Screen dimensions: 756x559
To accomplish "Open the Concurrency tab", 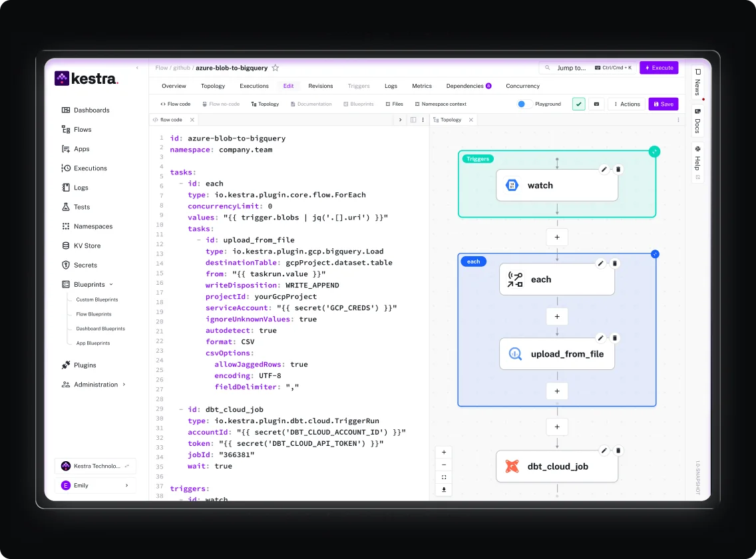I will (522, 86).
